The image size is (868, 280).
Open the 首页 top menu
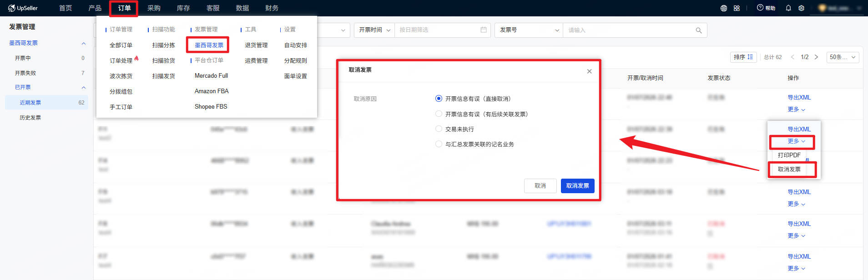pos(66,8)
